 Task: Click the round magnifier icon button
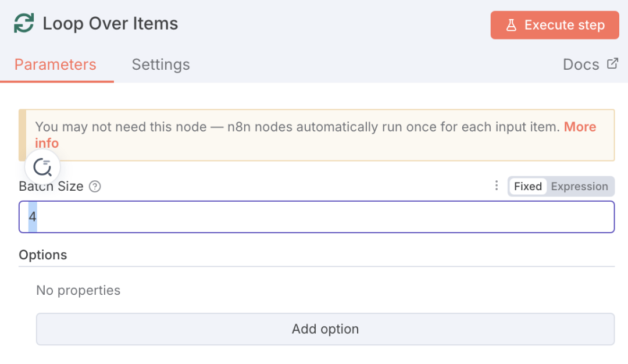[42, 167]
